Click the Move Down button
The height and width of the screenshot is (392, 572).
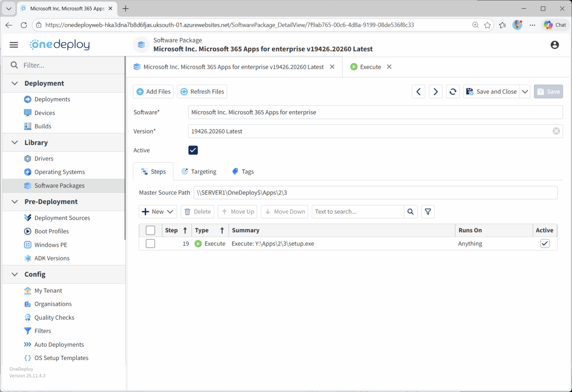pos(285,212)
